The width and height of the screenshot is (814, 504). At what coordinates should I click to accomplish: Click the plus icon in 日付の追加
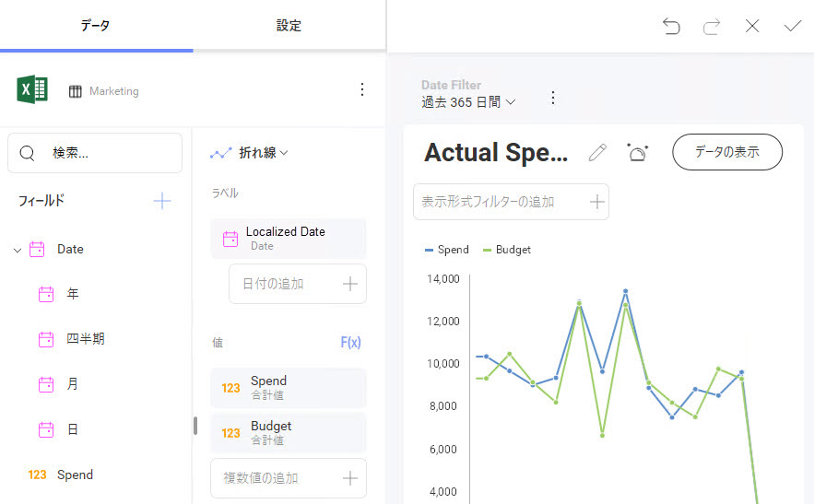[350, 284]
